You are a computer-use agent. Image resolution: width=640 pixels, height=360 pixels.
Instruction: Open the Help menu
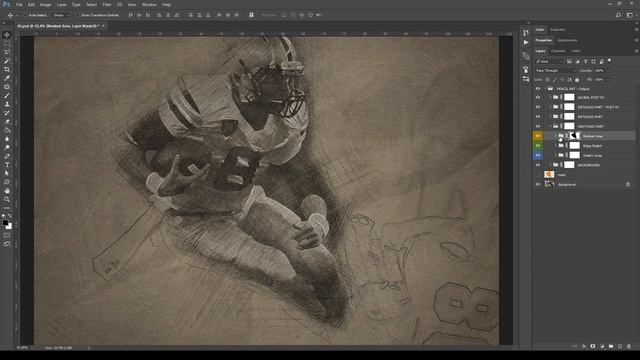(167, 4)
